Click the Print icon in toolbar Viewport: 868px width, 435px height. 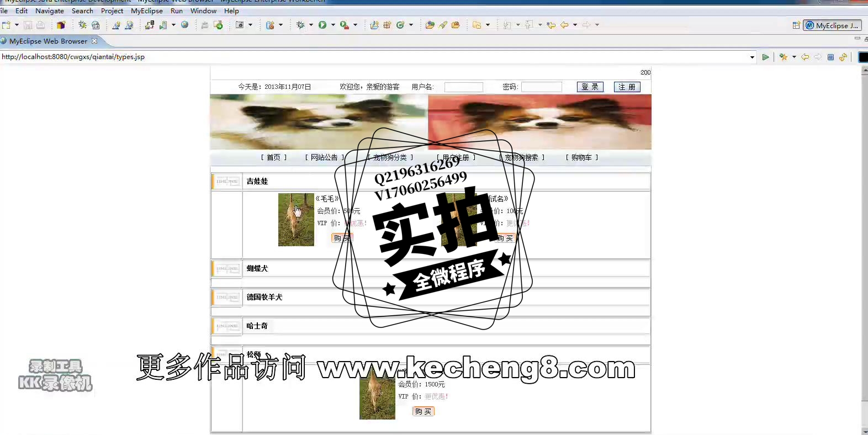coord(40,25)
